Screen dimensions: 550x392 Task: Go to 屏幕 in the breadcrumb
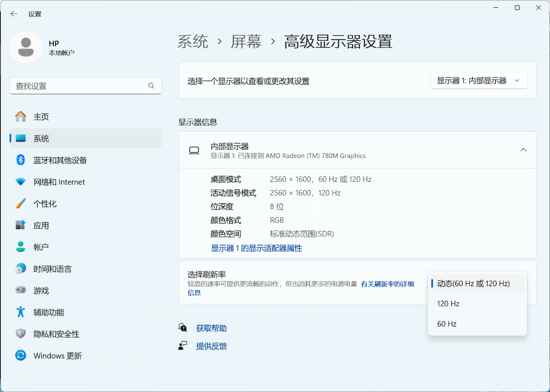pos(246,42)
